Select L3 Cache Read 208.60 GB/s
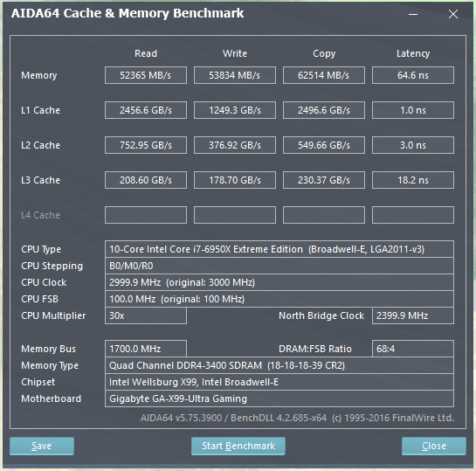The height and width of the screenshot is (471, 476). [146, 180]
